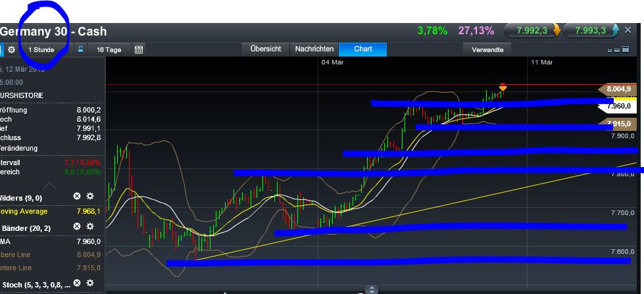Toggle the blue lock icon
644x294 pixels.
pos(80,50)
